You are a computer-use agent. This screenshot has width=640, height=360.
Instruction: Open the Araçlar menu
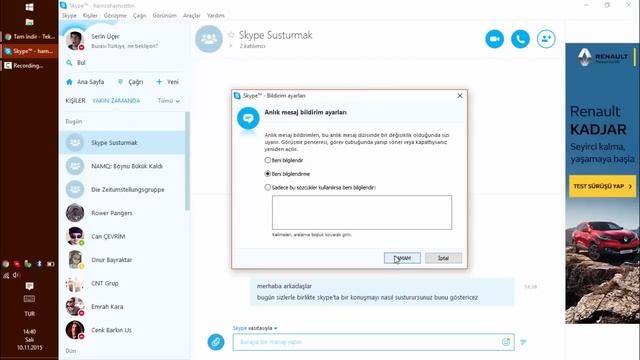coord(191,16)
